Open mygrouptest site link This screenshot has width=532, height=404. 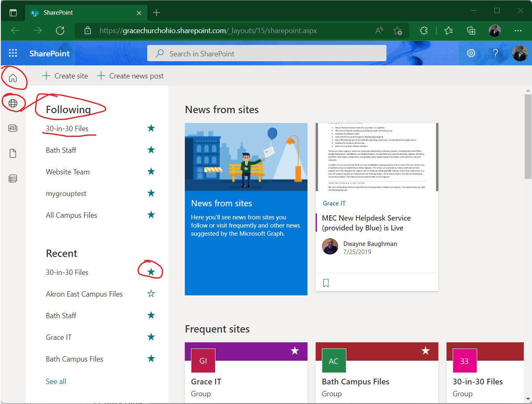[66, 194]
